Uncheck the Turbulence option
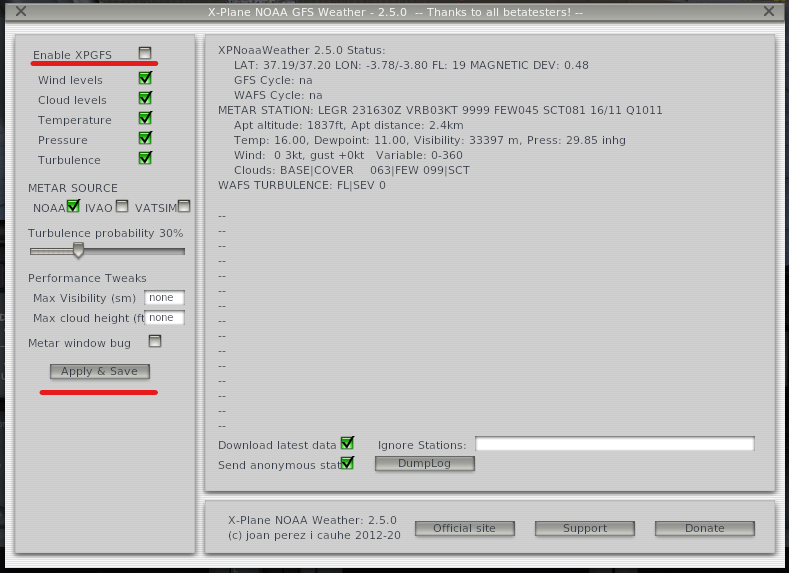Viewport: 789px width, 573px height. tap(145, 158)
